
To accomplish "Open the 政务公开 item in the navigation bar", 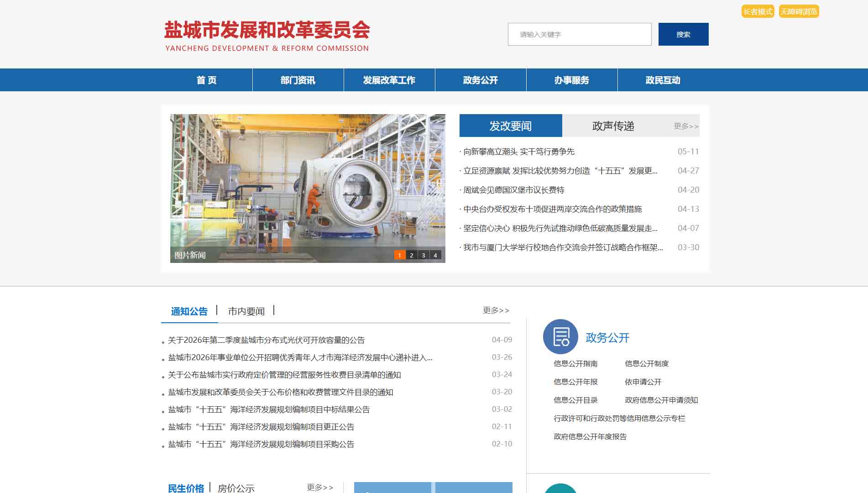I will (481, 80).
